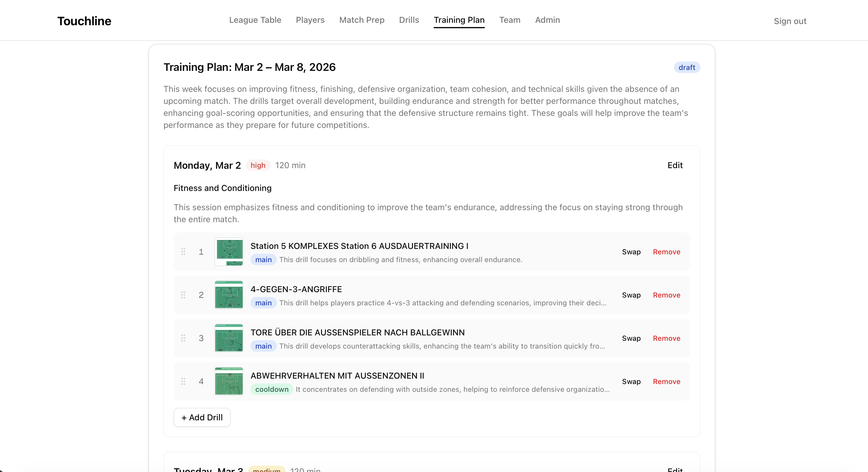The image size is (868, 472).
Task: Switch to the Match Prep tab
Action: (x=362, y=20)
